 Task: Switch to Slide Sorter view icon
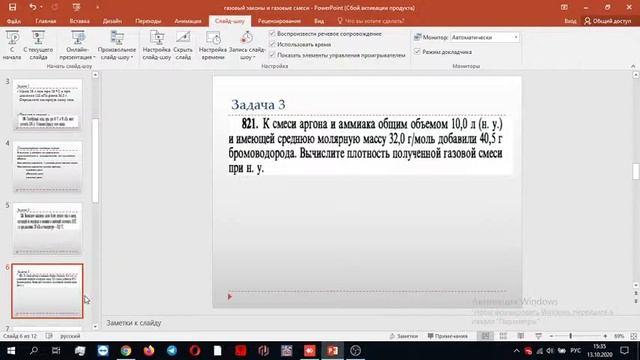pos(503,336)
